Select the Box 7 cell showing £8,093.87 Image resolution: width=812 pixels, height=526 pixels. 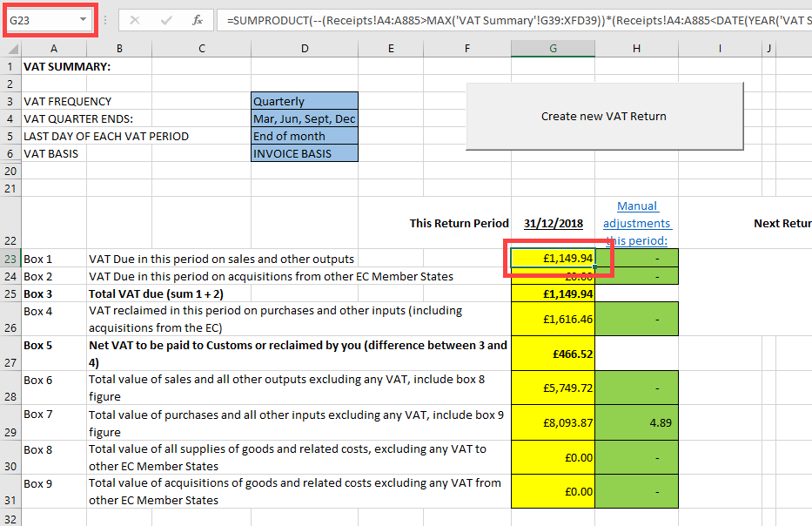pyautogui.click(x=553, y=422)
